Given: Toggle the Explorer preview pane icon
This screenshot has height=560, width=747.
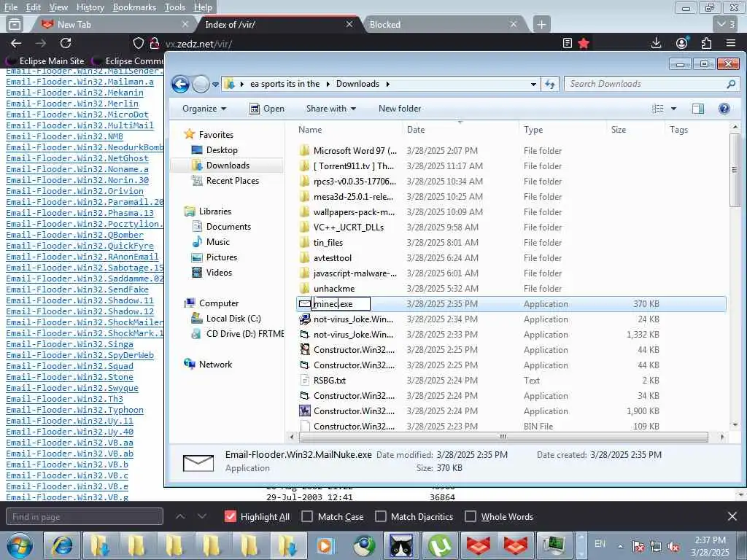Looking at the screenshot, I should [x=698, y=109].
